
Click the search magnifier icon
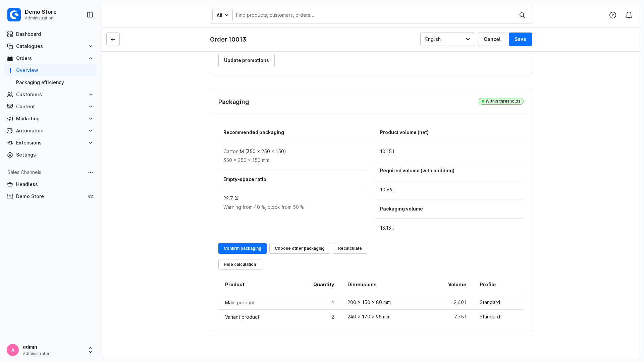(522, 15)
